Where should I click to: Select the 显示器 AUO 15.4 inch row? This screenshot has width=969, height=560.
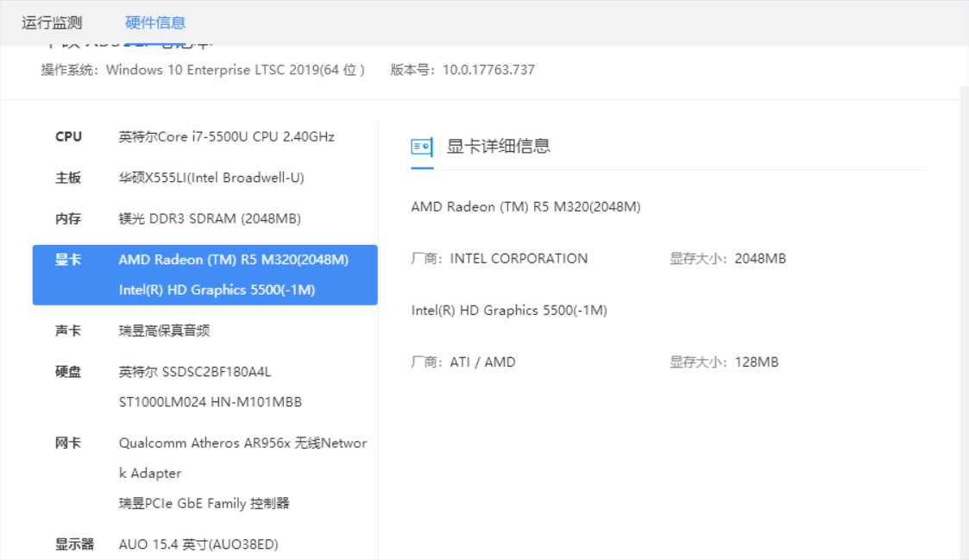(x=198, y=544)
